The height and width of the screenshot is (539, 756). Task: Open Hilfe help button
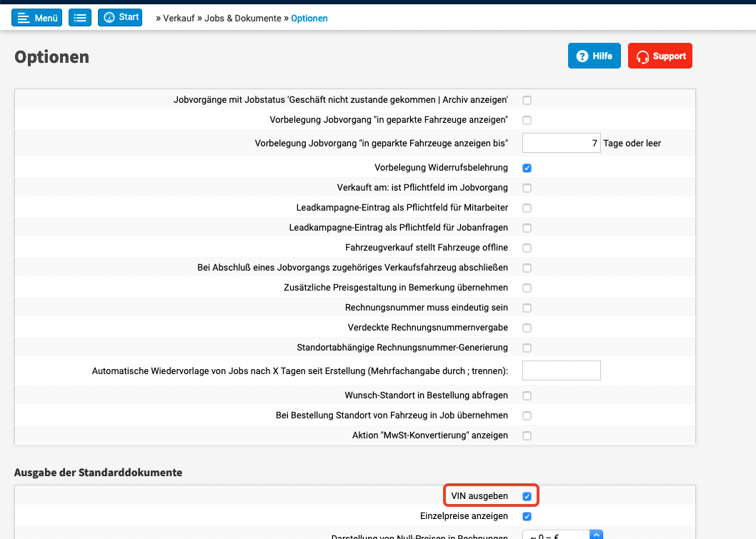[x=594, y=56]
